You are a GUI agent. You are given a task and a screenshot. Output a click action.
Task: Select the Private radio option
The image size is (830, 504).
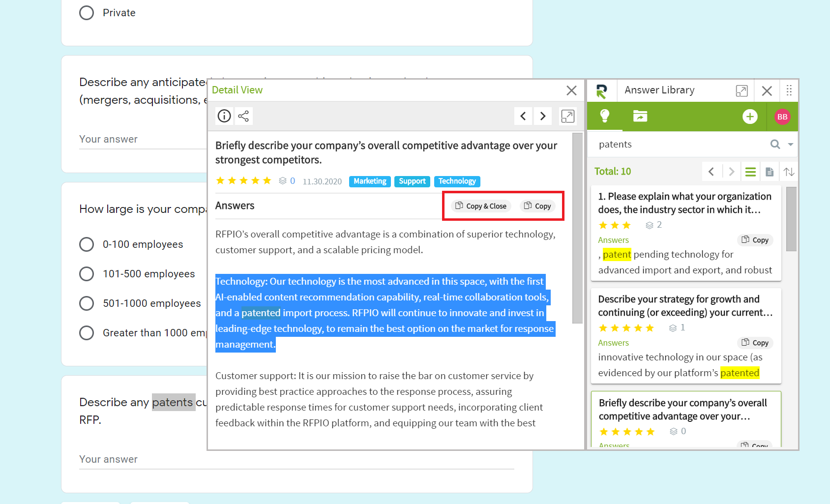pos(87,13)
